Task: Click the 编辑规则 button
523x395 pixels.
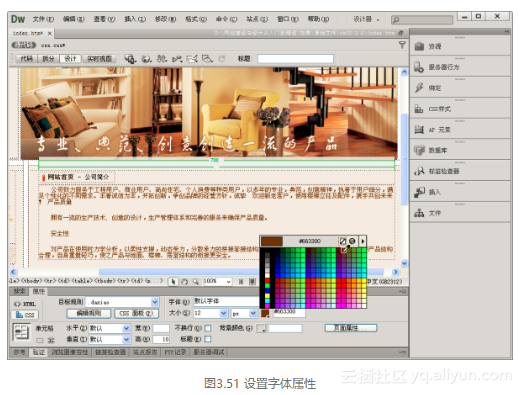Action: click(89, 314)
